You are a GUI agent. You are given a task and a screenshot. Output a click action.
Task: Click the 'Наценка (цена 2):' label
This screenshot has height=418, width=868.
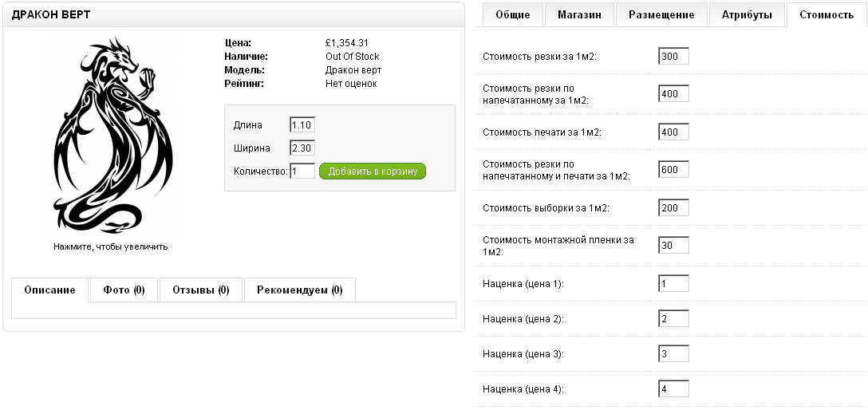tap(523, 319)
